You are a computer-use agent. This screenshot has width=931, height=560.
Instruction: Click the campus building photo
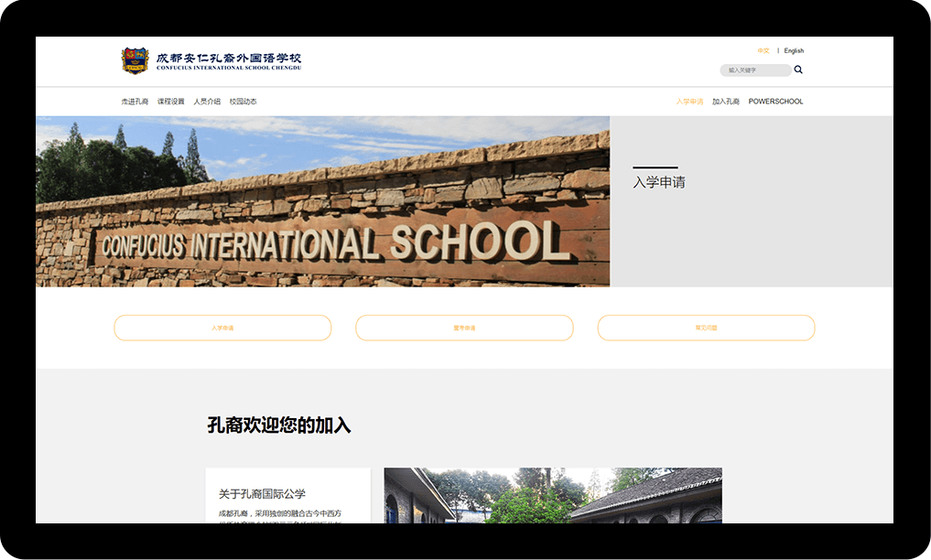tap(553, 495)
